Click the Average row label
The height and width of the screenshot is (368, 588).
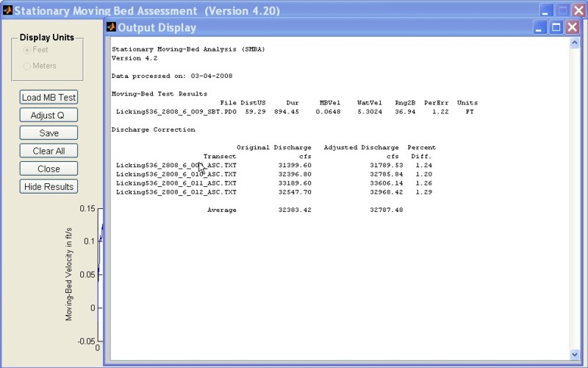point(222,210)
